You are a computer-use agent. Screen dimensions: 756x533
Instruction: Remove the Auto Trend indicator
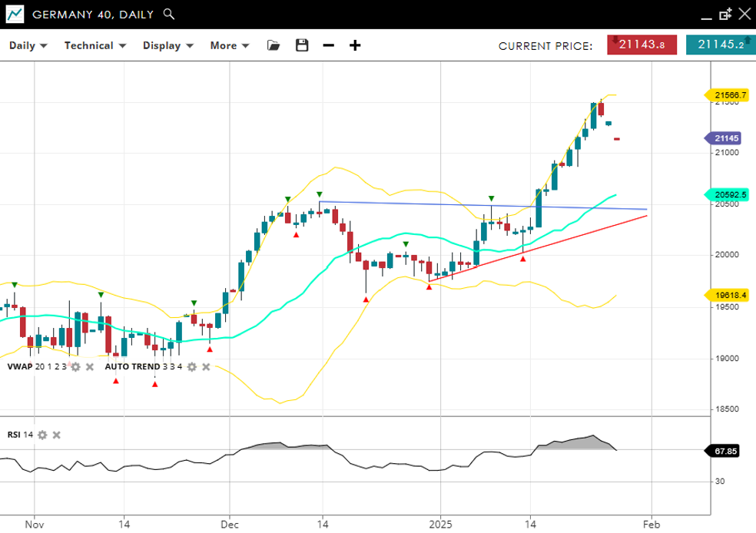point(205,367)
